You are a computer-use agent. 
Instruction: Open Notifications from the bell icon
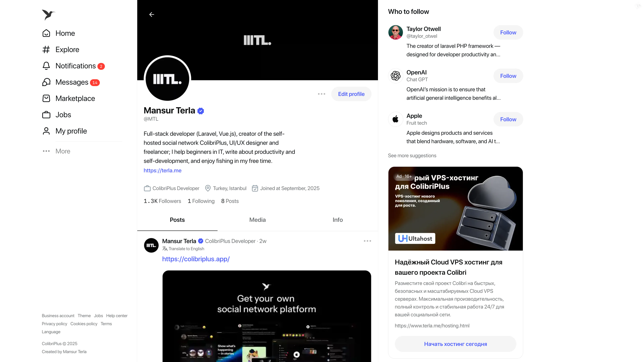pos(46,66)
